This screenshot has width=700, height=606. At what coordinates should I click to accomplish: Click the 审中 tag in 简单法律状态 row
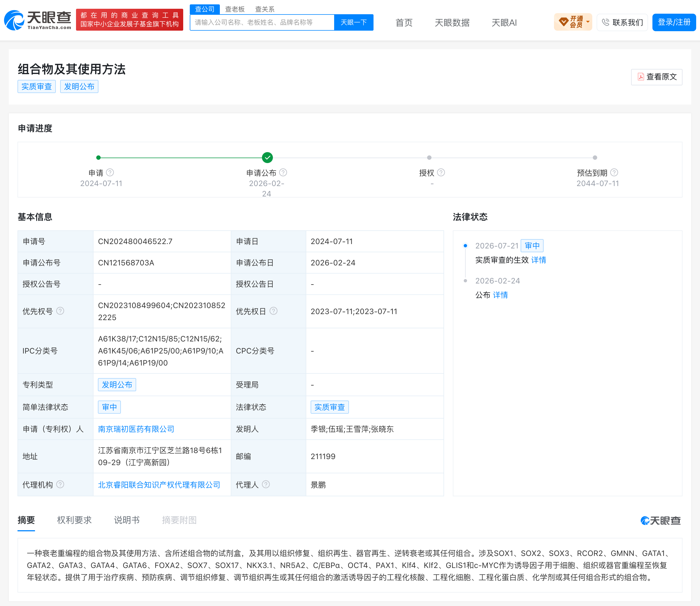pos(109,407)
